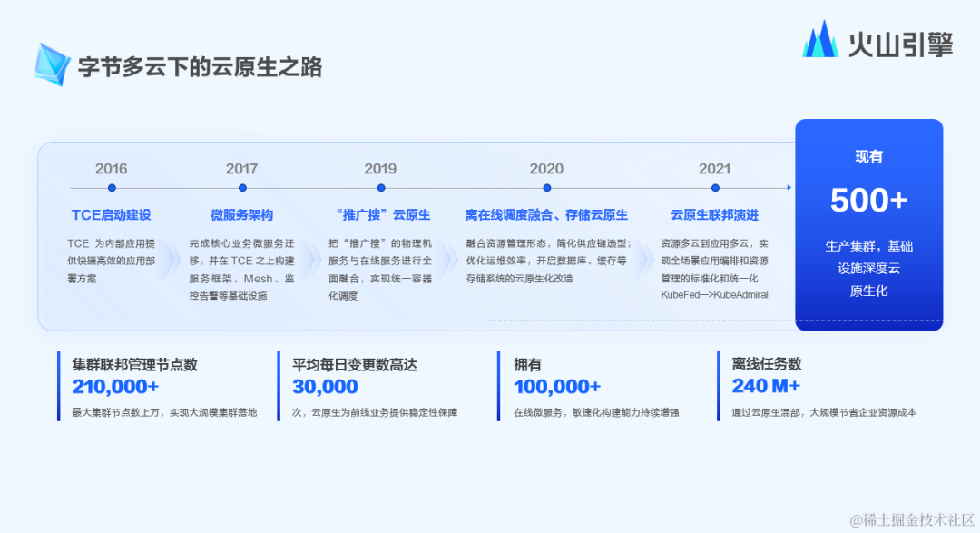Screen dimensions: 980x533
Task: Click the 100,000+ statistic
Action: 557,387
